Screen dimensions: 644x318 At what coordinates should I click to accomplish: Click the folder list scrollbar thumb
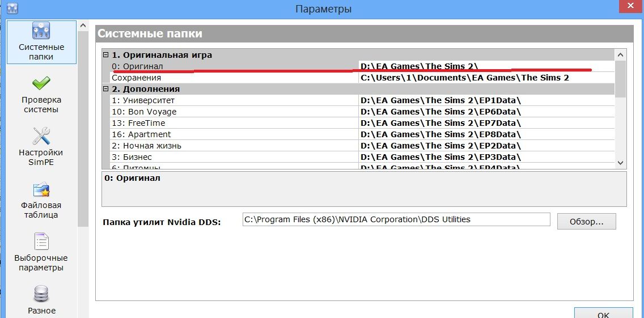pos(620,79)
